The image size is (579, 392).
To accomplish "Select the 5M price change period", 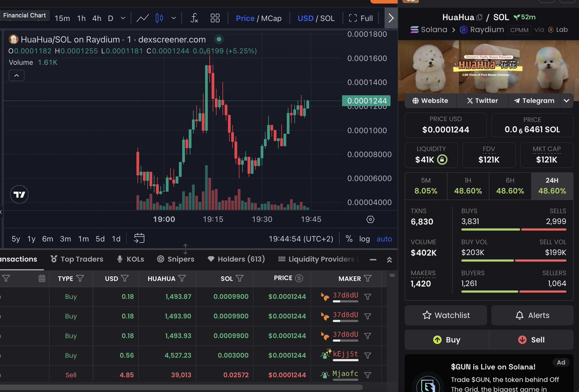I will pyautogui.click(x=426, y=186).
